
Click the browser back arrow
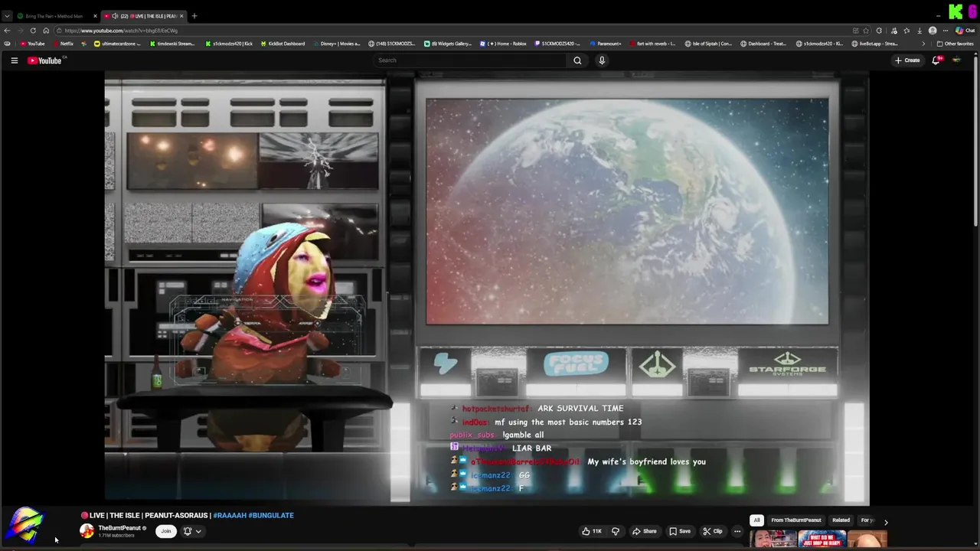pyautogui.click(x=7, y=31)
